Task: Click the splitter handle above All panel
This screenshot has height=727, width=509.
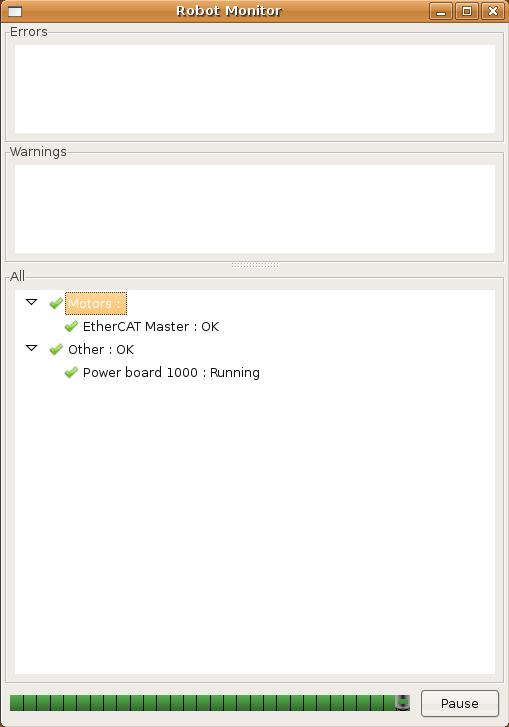Action: pyautogui.click(x=255, y=265)
